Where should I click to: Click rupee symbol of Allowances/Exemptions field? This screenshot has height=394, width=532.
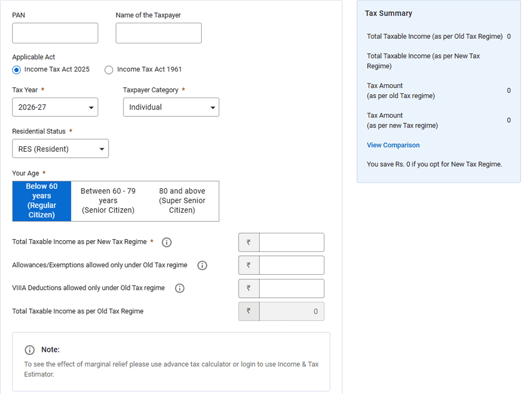(249, 265)
